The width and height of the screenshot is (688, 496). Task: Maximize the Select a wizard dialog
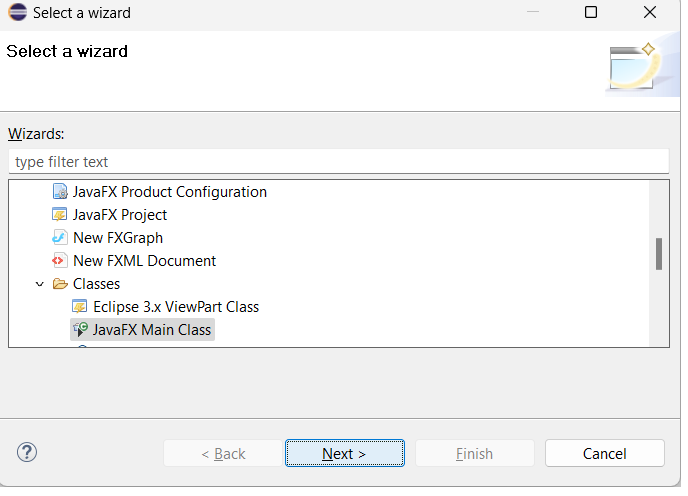pyautogui.click(x=591, y=13)
